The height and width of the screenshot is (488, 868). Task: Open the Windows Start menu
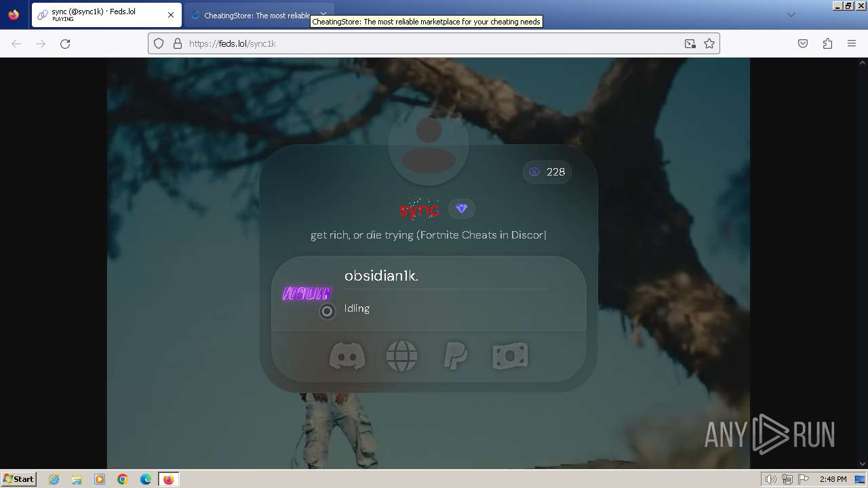coord(18,479)
